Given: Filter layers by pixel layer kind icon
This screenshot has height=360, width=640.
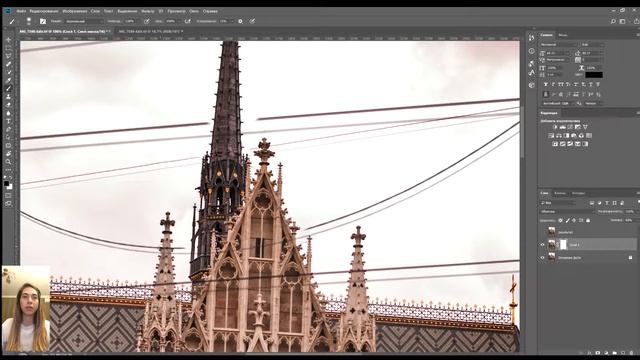Looking at the screenshot, I should coord(592,203).
